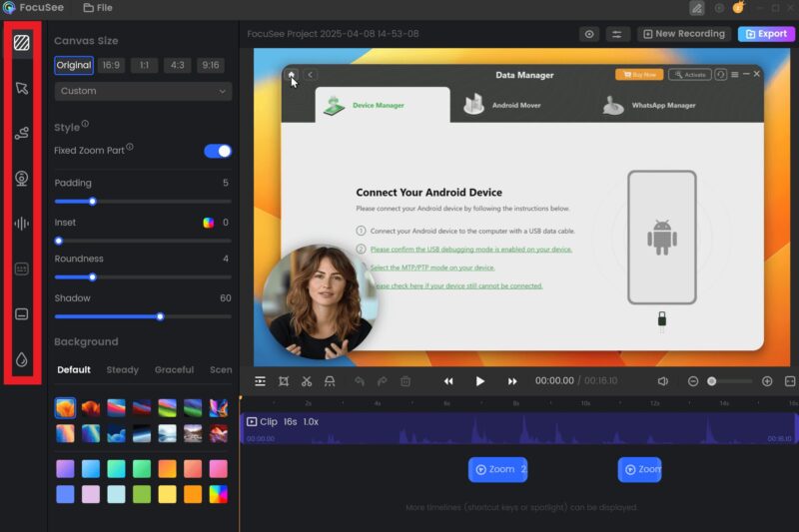
Task: Skip forward with fast-forward button
Action: [512, 381]
